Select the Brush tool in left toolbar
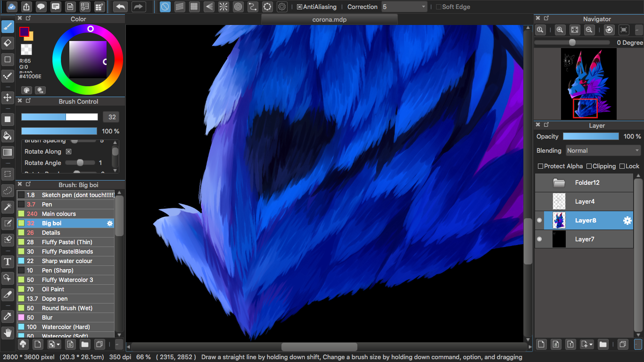 (8, 27)
